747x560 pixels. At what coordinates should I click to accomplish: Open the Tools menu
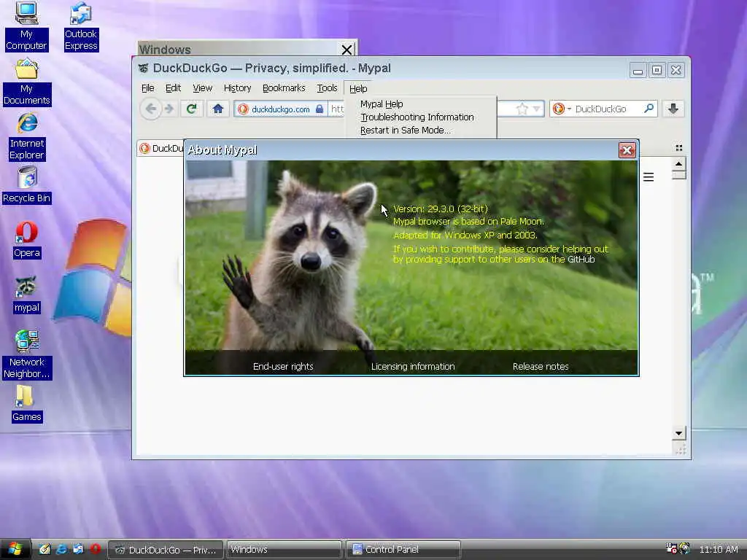327,88
